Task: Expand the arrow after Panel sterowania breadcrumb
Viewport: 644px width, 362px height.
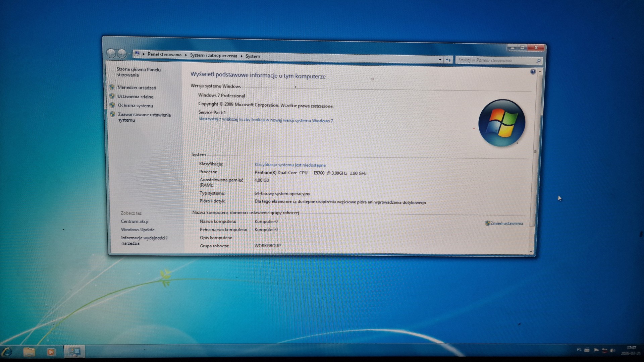Action: [x=186, y=55]
